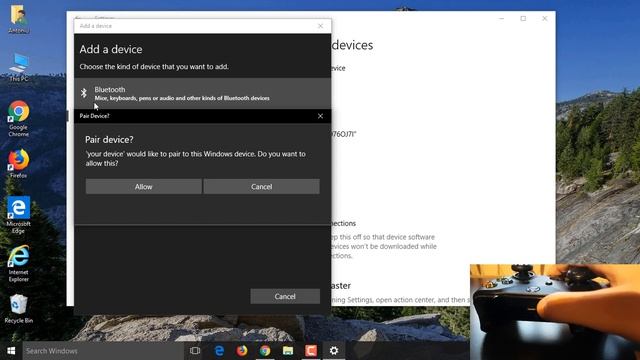Viewport: 640px width, 360px height.
Task: Open Task View from taskbar
Action: [x=195, y=351]
